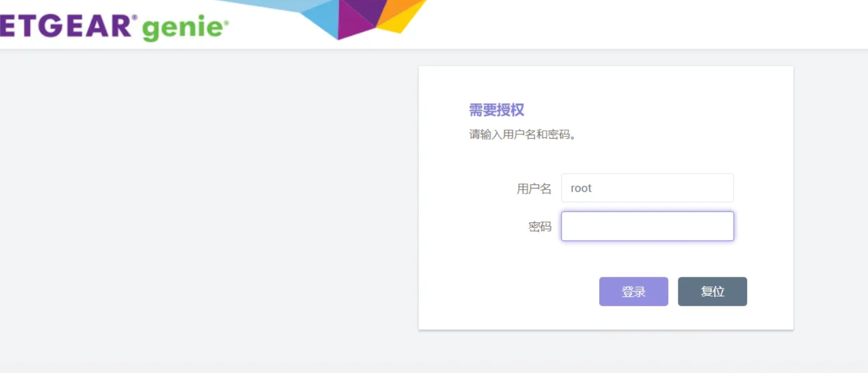Place cursor on 'root' text in username box
Viewport: 868px width, 373px height.
click(581, 188)
